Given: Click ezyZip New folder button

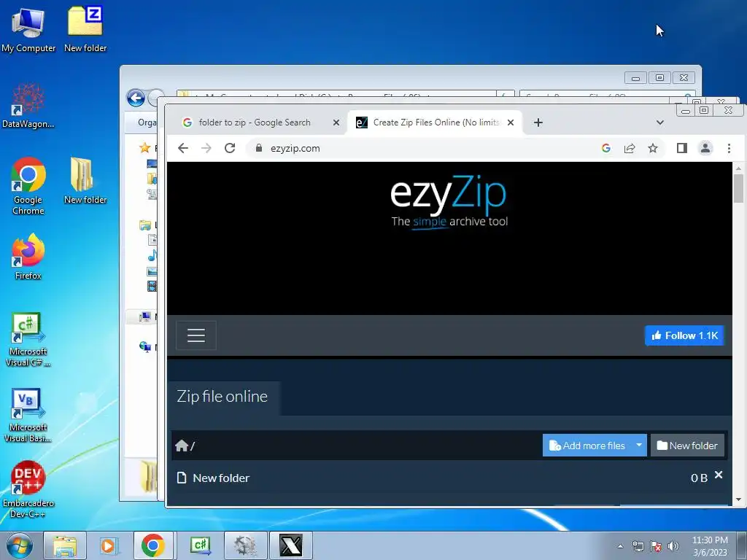Looking at the screenshot, I should (x=687, y=446).
